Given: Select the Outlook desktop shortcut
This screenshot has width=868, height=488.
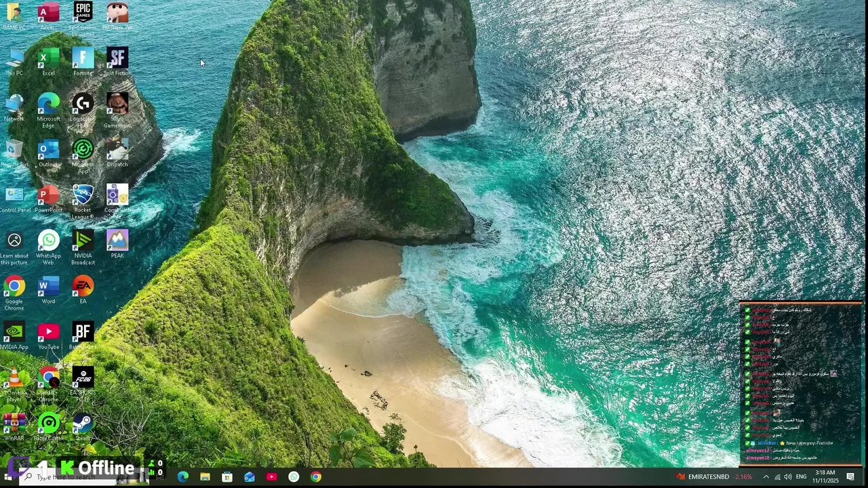Looking at the screenshot, I should click(48, 153).
